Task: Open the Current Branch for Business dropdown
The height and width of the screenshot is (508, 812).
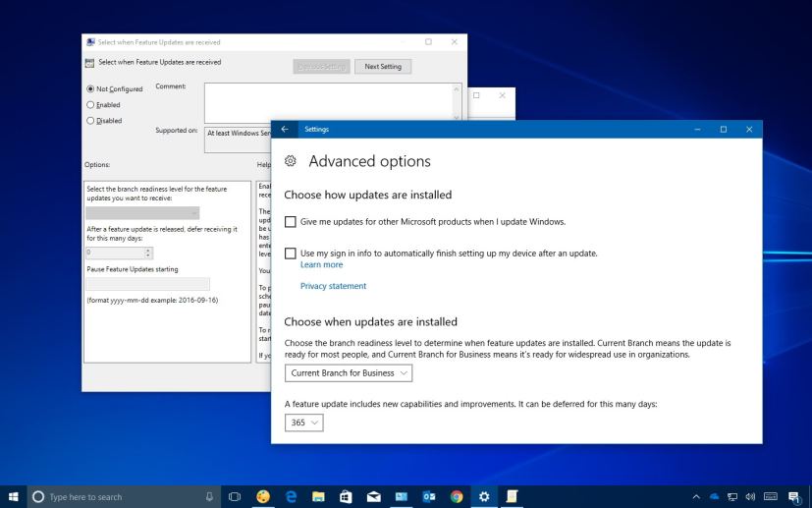Action: (x=349, y=373)
